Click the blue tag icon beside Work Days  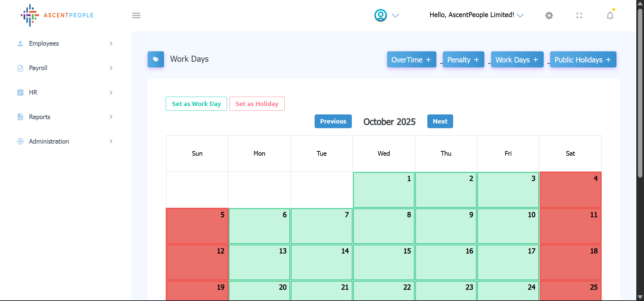click(156, 59)
